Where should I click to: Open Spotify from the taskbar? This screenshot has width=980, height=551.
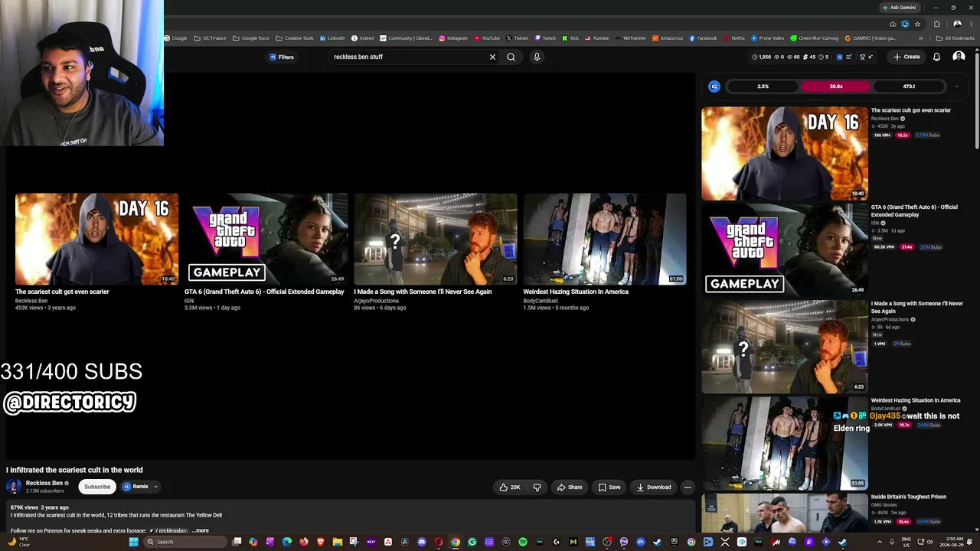point(523,542)
